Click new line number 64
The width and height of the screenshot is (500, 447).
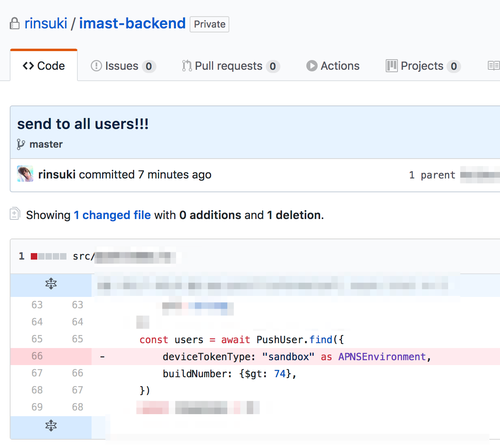(x=77, y=322)
